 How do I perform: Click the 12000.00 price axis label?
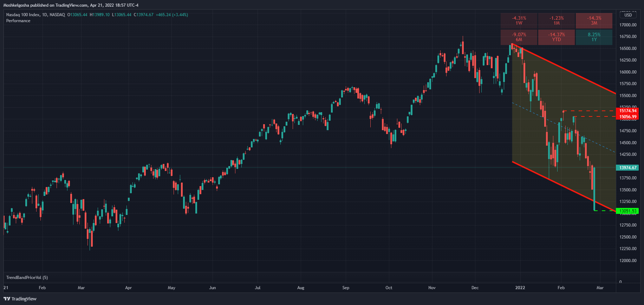(x=628, y=261)
